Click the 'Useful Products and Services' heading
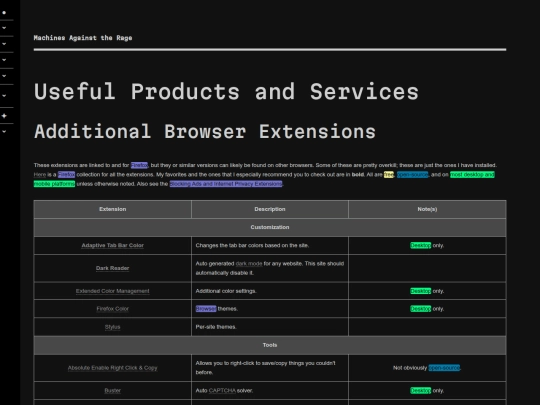 226,92
